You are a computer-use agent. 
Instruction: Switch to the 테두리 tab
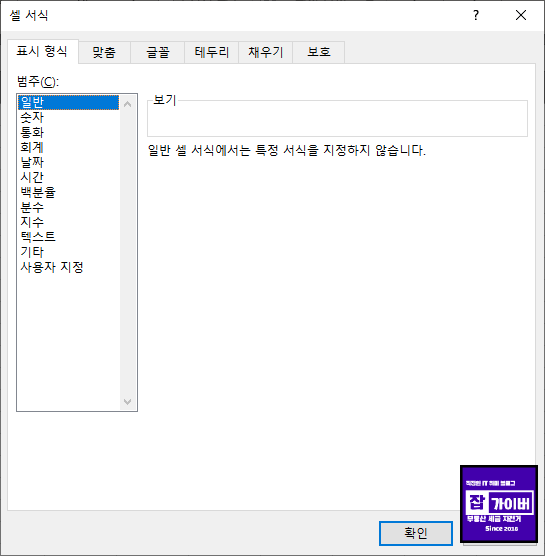(212, 52)
